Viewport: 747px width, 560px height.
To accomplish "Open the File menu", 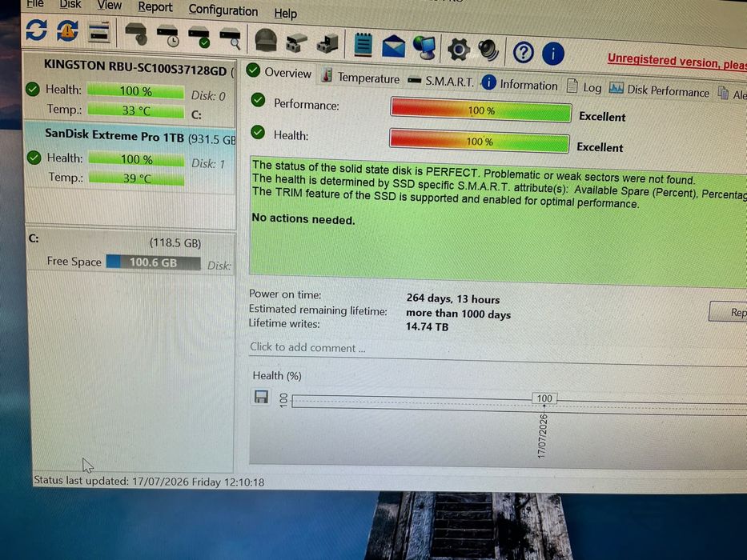I will (x=35, y=4).
